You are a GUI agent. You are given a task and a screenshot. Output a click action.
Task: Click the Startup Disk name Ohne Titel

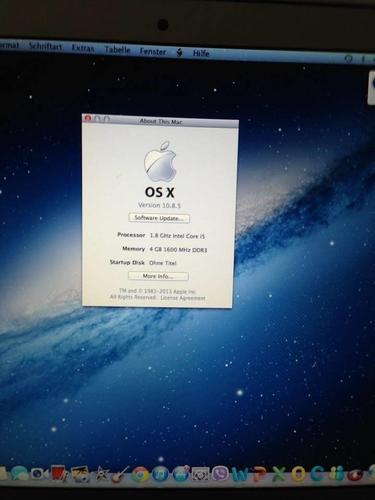click(x=163, y=263)
